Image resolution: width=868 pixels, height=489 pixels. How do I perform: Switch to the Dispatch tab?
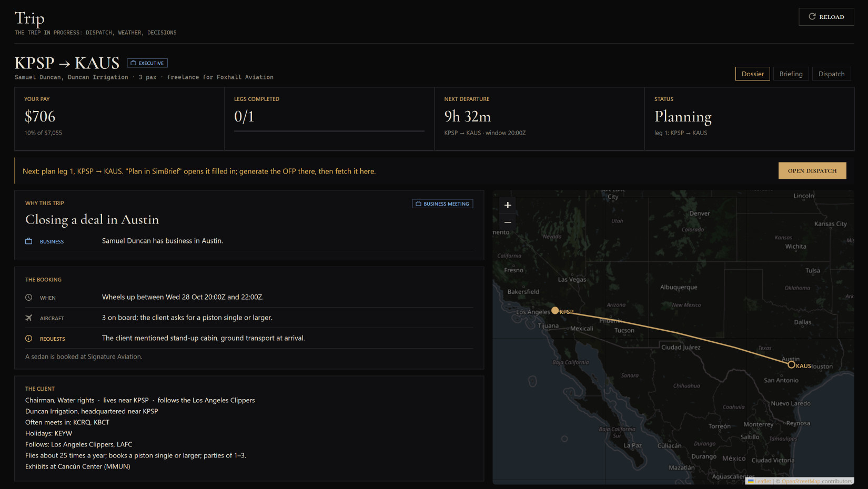click(831, 74)
